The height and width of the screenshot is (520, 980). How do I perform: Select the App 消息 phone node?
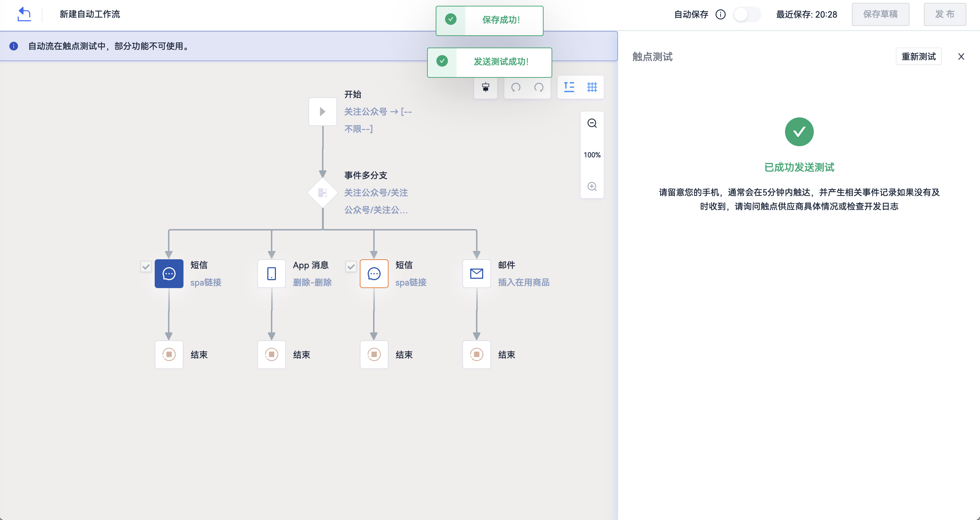tap(272, 273)
